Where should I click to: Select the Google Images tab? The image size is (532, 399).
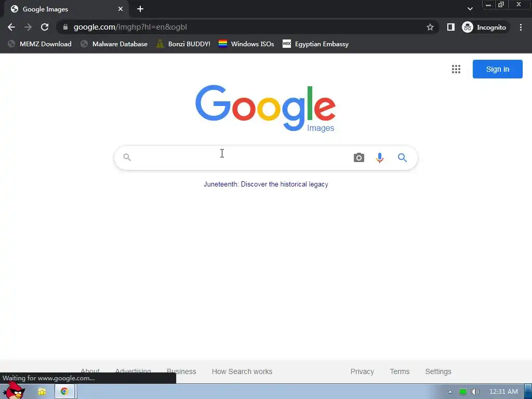(66, 9)
